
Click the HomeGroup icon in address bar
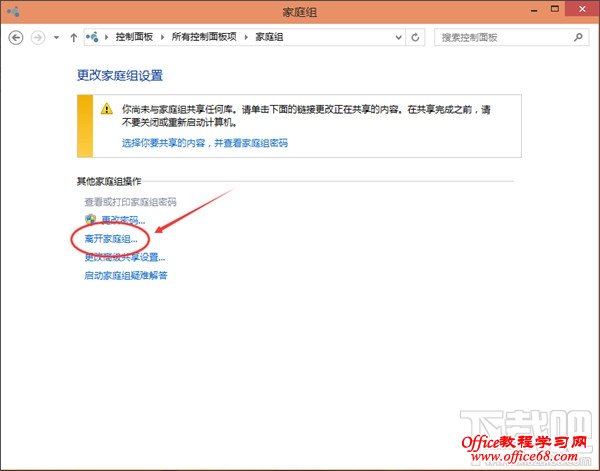click(92, 37)
